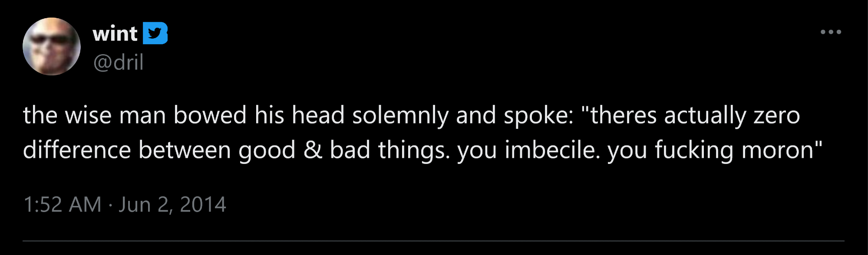
Task: Open the three-dot more options menu
Action: [x=831, y=32]
